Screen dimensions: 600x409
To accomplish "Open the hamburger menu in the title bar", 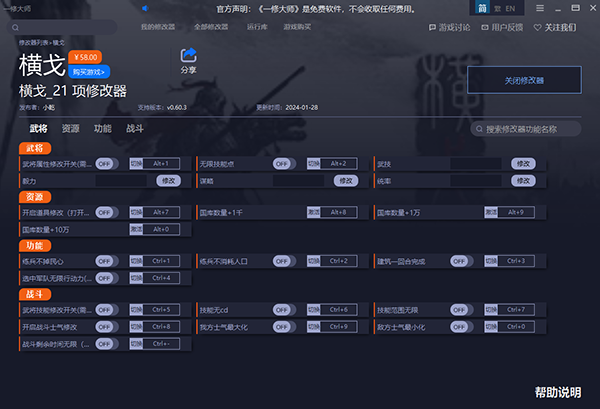I will coord(540,8).
